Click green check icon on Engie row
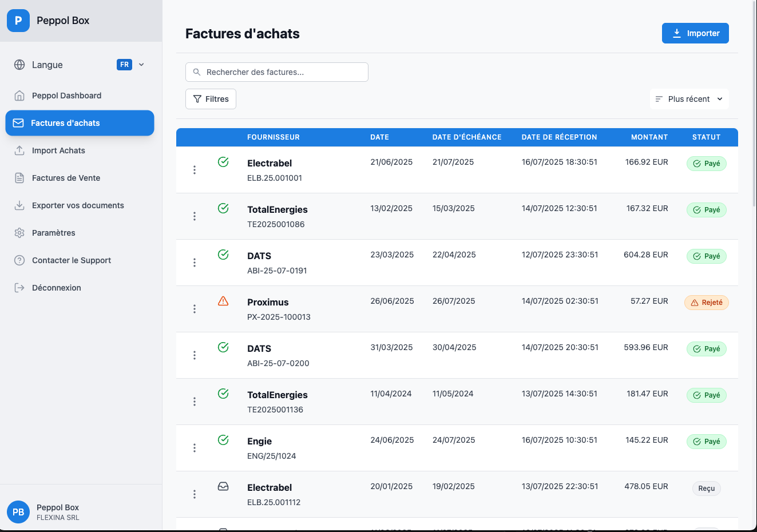757x532 pixels. (223, 440)
